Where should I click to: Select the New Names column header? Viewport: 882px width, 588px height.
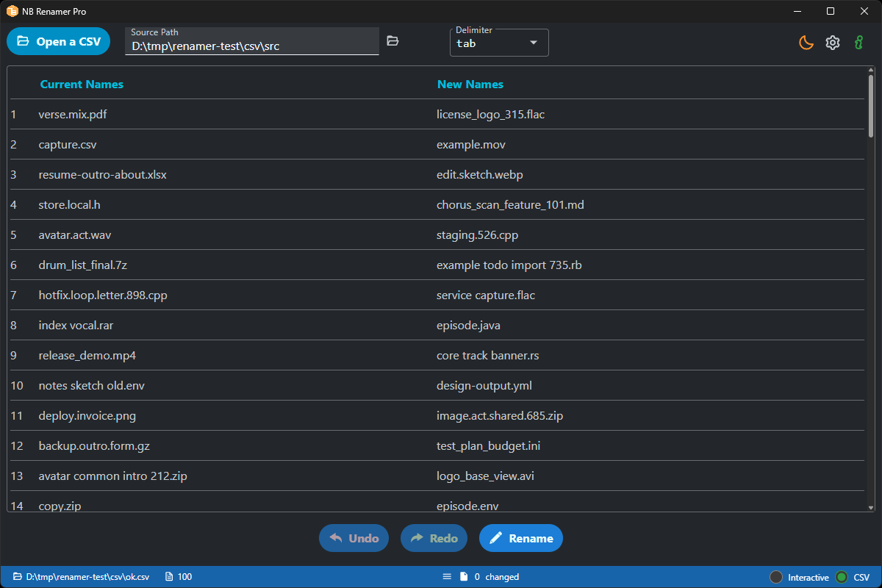pos(470,84)
